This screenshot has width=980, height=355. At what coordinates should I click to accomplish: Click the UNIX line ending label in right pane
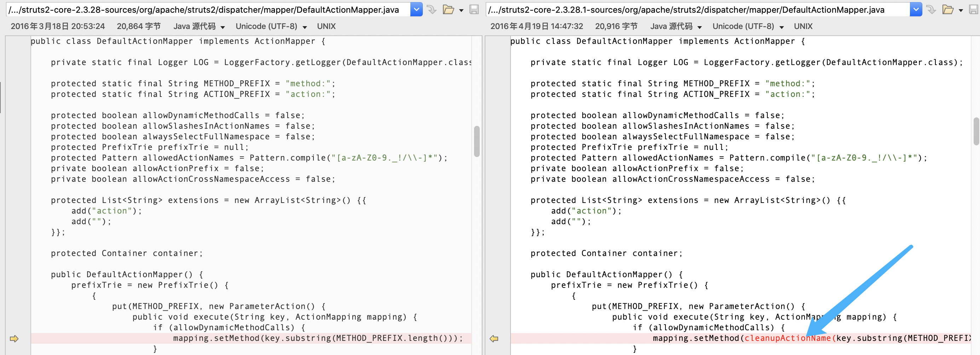click(803, 26)
